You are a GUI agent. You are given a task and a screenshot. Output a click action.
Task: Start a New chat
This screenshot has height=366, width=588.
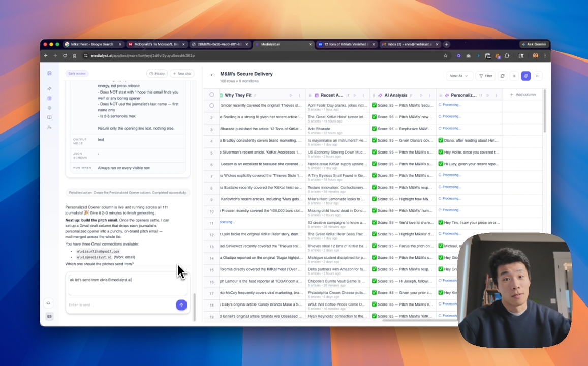click(x=182, y=74)
